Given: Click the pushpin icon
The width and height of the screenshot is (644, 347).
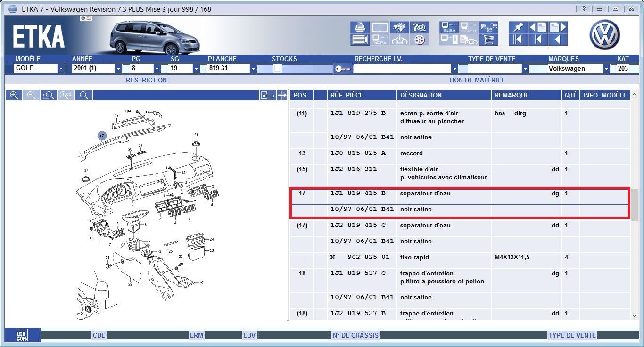Looking at the screenshot, I should pos(518,27).
